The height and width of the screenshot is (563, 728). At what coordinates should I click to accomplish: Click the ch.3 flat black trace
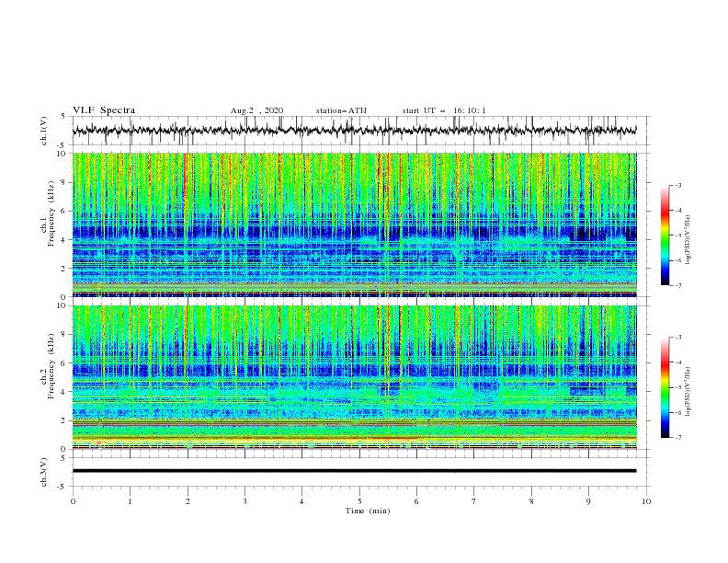tap(354, 471)
